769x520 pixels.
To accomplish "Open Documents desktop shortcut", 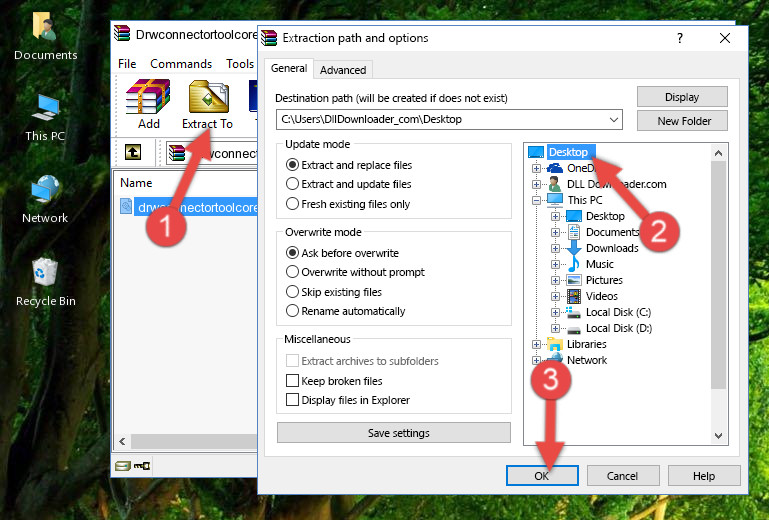I will point(45,37).
